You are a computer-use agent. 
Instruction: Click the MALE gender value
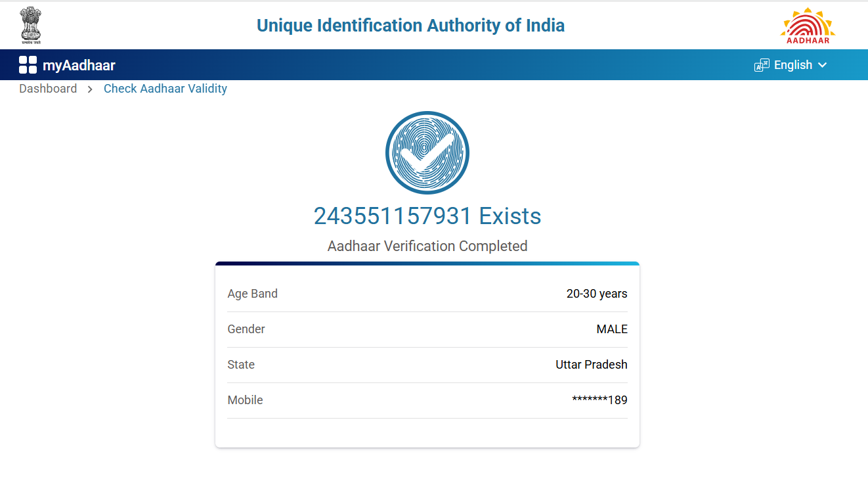point(612,329)
